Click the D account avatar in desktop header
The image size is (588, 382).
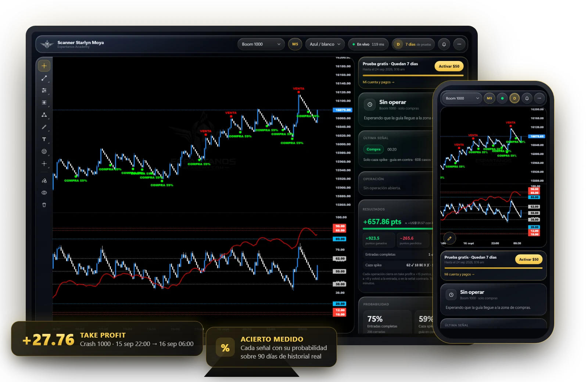[x=398, y=44]
